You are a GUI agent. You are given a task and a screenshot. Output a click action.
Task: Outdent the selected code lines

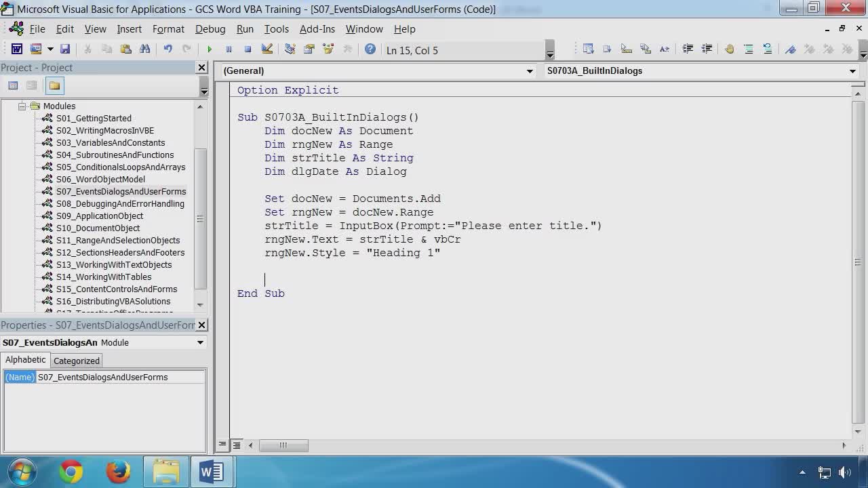coord(707,49)
